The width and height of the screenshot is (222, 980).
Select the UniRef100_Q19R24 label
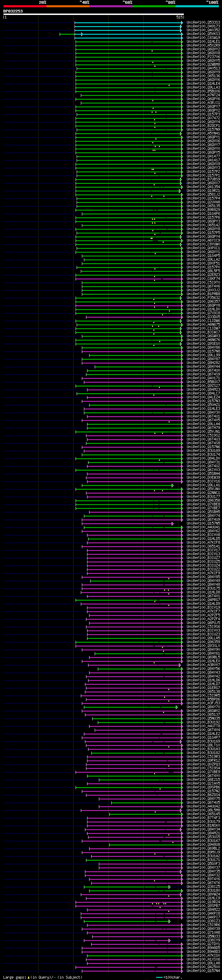click(203, 902)
